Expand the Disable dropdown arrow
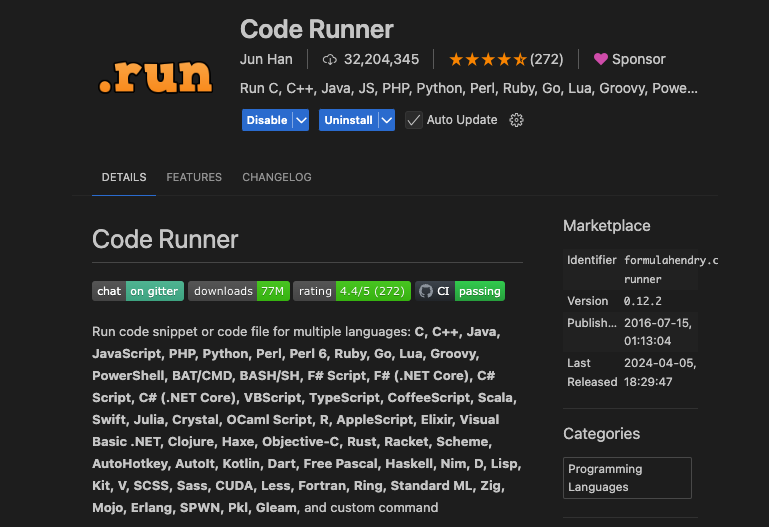 (x=301, y=120)
